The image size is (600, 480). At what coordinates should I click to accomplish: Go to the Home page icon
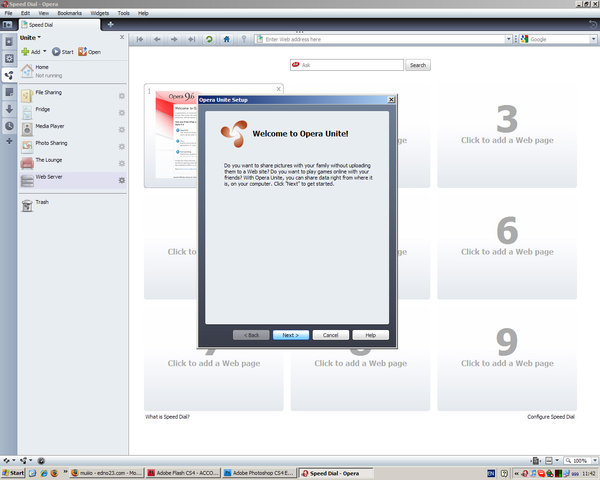[x=227, y=39]
